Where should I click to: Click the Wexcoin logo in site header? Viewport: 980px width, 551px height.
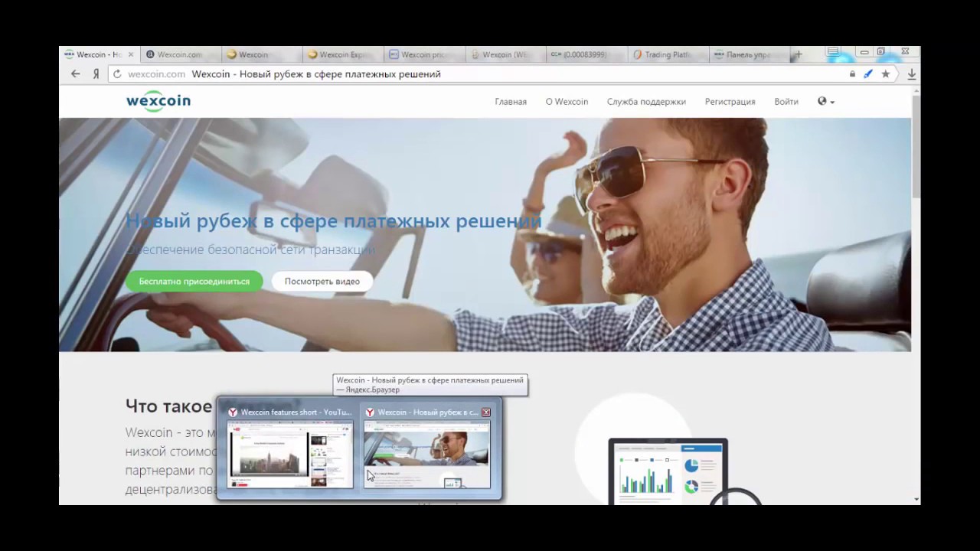pos(158,101)
